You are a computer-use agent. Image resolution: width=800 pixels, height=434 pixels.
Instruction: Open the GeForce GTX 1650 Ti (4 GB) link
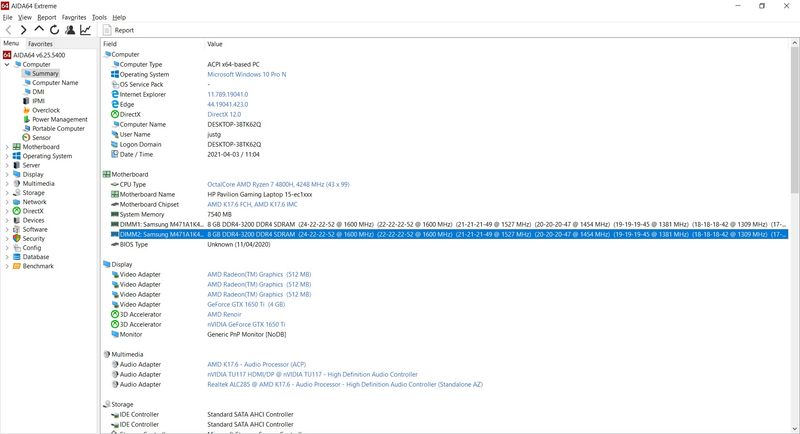(246, 304)
